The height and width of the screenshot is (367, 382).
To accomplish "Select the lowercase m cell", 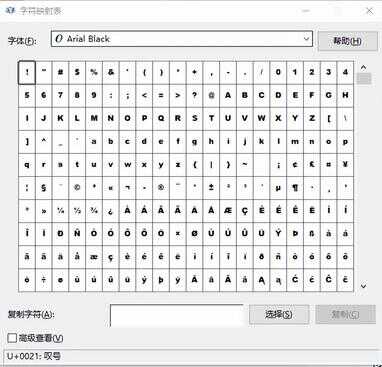I will coord(295,142).
